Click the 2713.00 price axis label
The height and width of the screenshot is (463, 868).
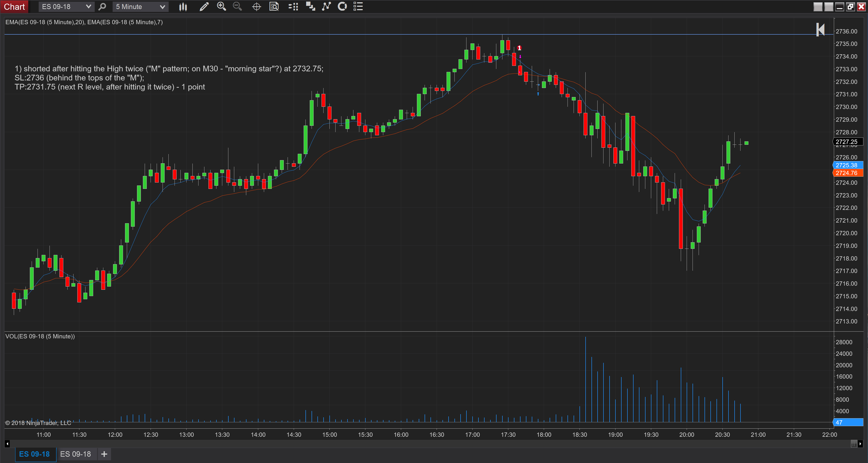click(847, 321)
